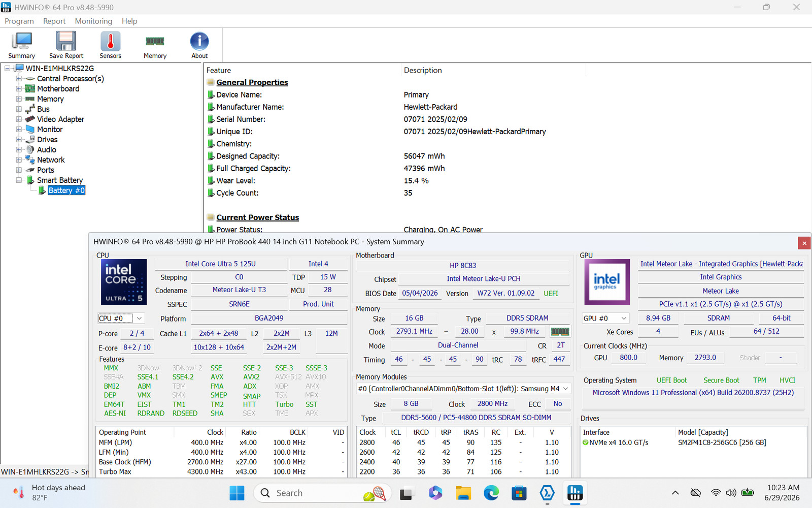Viewport: 812px width, 508px height.
Task: Close the System Summary window
Action: [804, 243]
